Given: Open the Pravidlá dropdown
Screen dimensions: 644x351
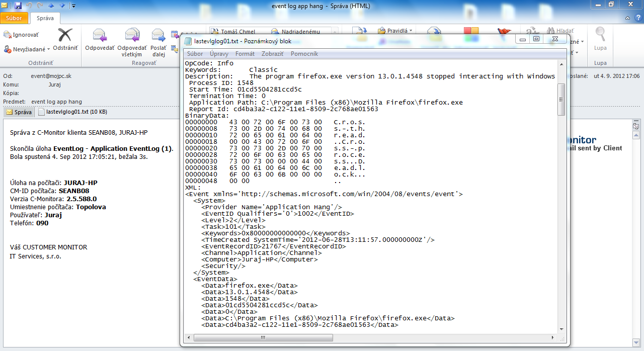Looking at the screenshot, I should [395, 31].
